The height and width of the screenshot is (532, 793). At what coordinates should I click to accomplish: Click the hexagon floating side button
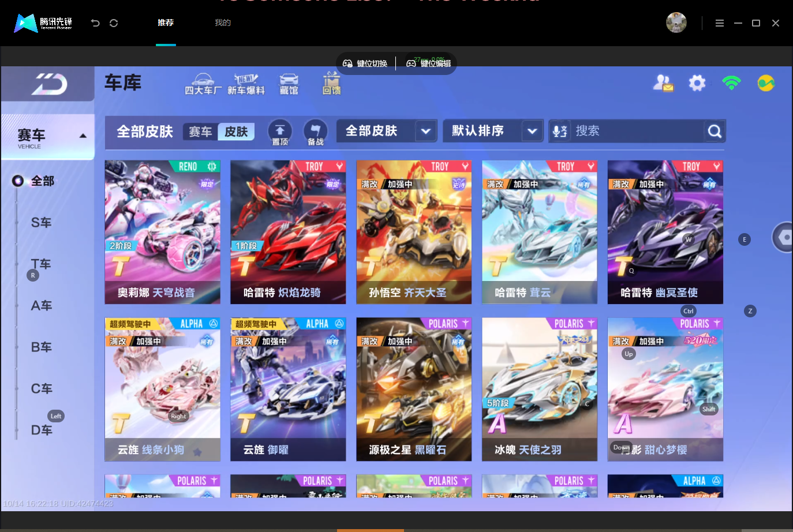[x=783, y=237]
